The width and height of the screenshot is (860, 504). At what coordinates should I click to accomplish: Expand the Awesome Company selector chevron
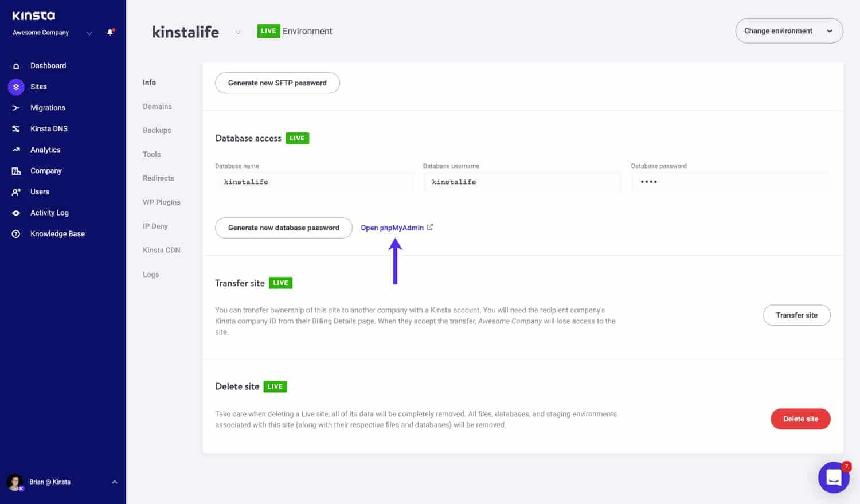pyautogui.click(x=89, y=33)
